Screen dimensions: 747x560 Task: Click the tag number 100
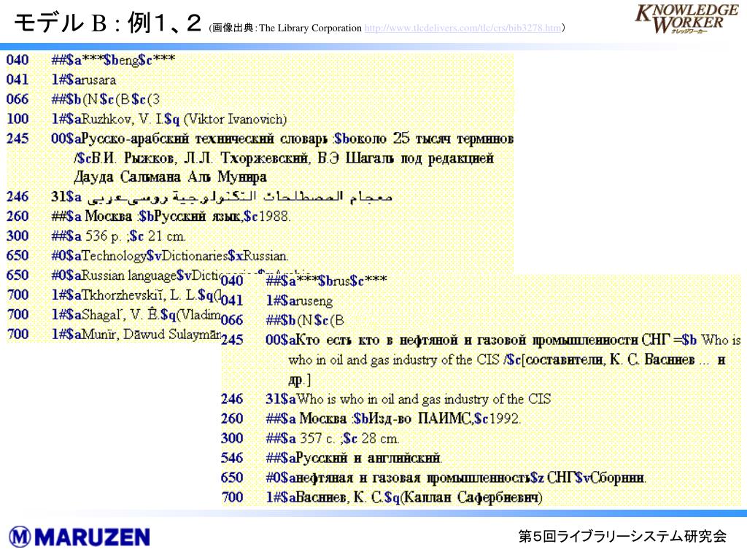[x=18, y=119]
